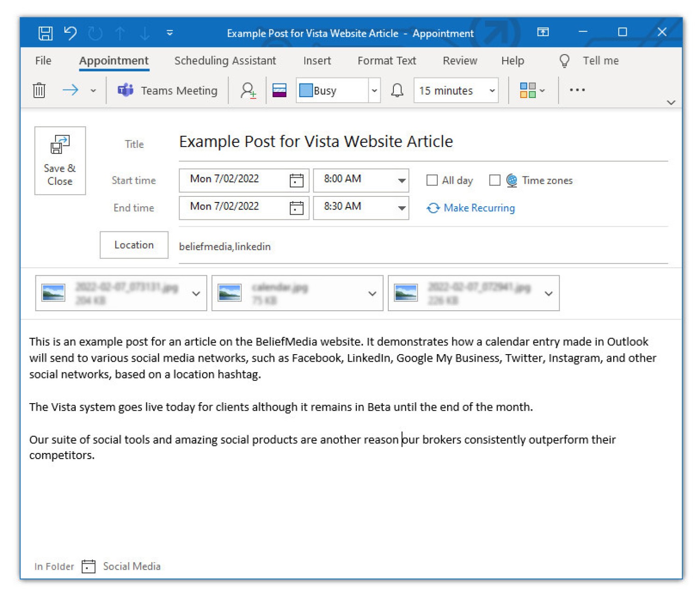Screen dimensions: 700x600
Task: Switch to the Format Text tab
Action: (386, 61)
